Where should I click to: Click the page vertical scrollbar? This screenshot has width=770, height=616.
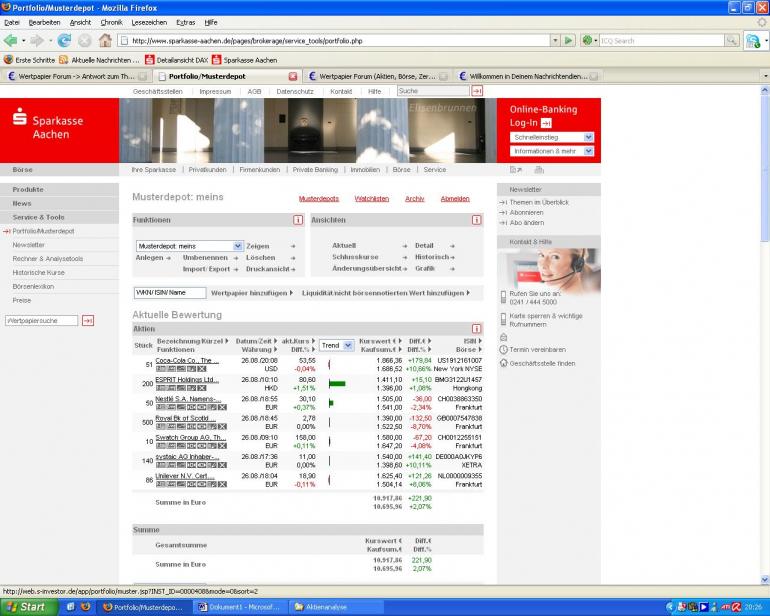(765, 168)
